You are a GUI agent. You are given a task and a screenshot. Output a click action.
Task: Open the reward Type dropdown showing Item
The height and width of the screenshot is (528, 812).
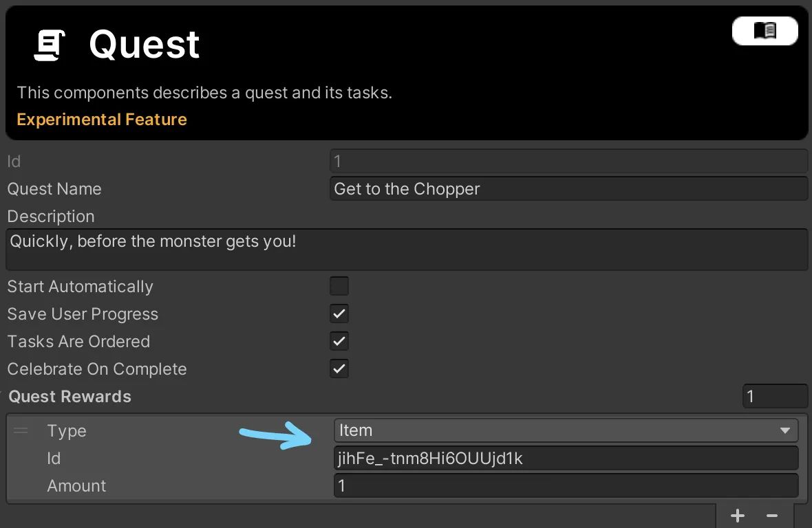(x=566, y=430)
